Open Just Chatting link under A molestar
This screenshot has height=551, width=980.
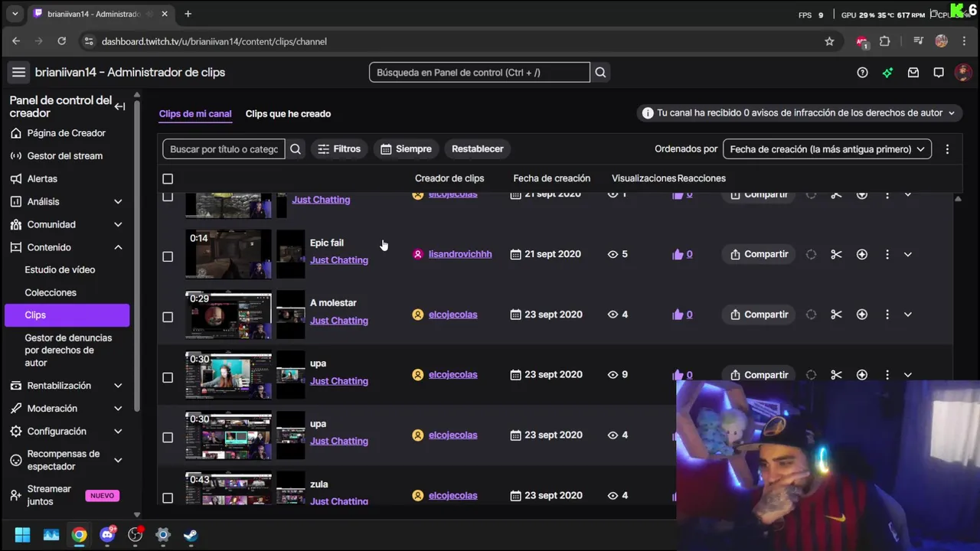click(x=339, y=321)
